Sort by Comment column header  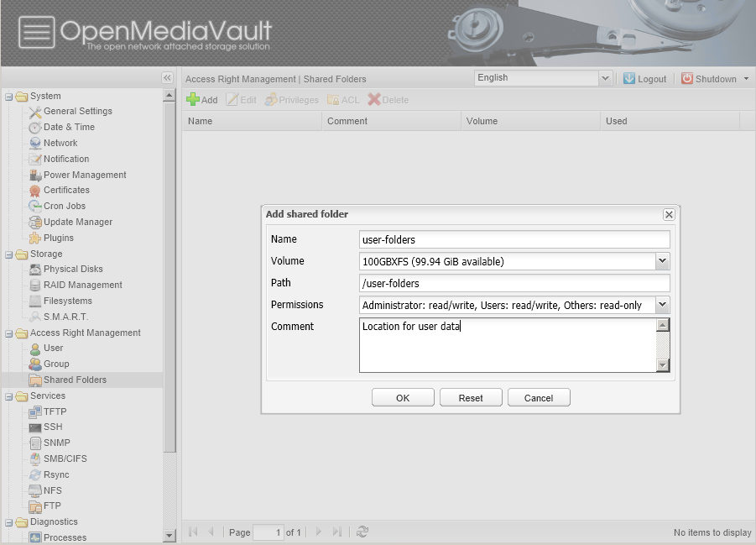point(391,121)
